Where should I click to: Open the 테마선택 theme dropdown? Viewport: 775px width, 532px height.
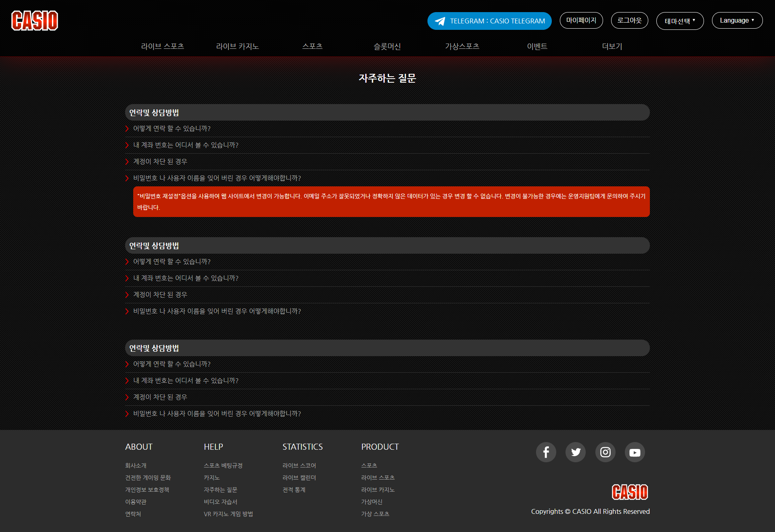(680, 21)
